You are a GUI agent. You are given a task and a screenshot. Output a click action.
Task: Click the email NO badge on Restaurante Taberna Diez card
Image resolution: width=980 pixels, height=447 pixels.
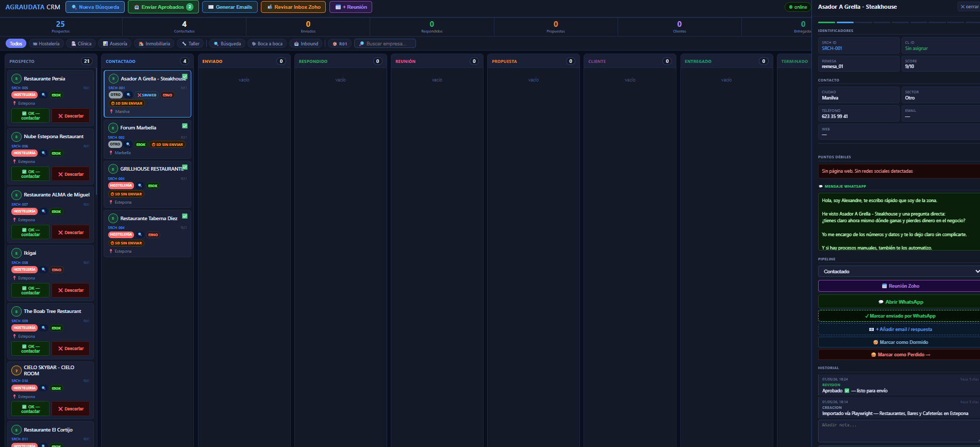click(x=153, y=235)
